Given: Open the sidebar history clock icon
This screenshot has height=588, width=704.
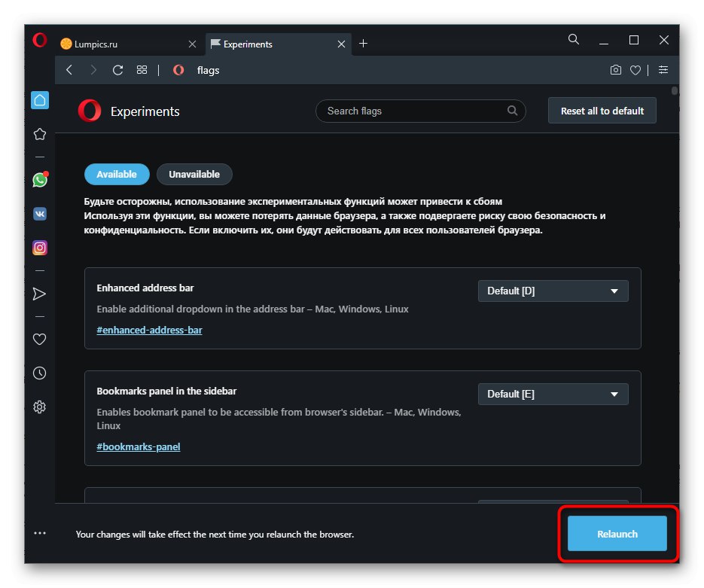Looking at the screenshot, I should [40, 373].
